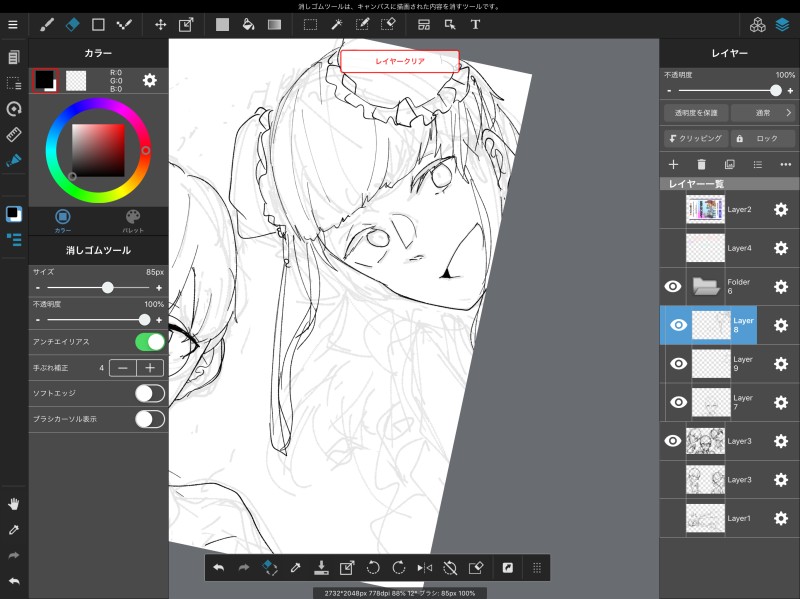Click the protect transparency button
Image resolution: width=800 pixels, height=599 pixels.
click(x=696, y=113)
